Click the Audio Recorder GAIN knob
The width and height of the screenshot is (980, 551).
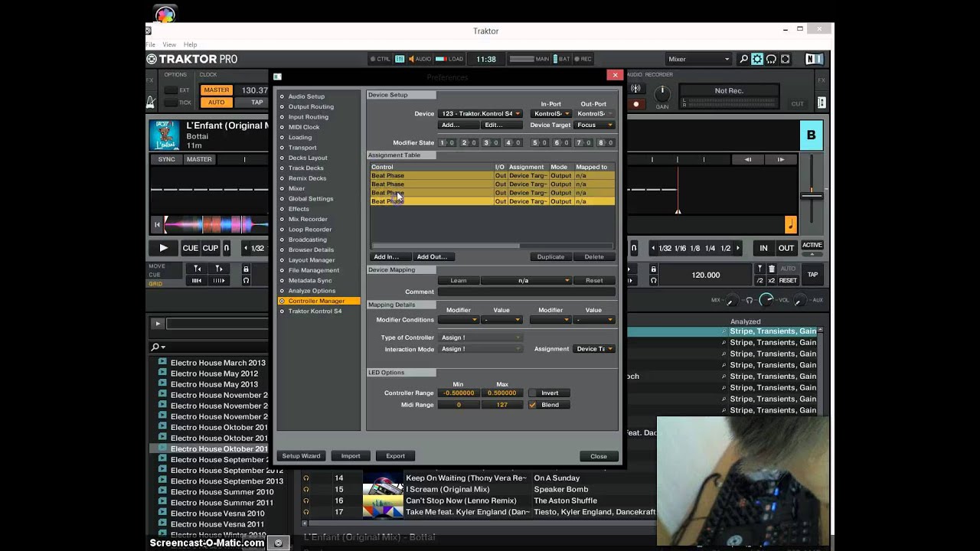tap(661, 93)
